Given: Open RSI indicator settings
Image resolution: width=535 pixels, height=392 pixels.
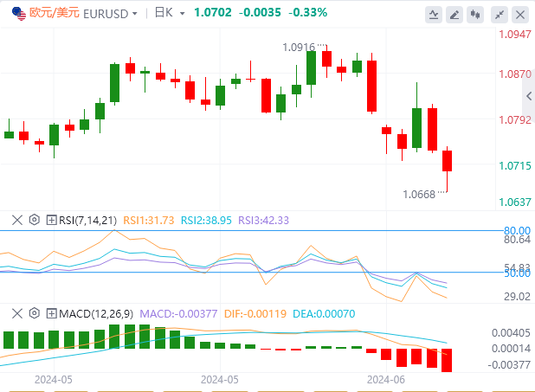Looking at the screenshot, I should (34, 220).
